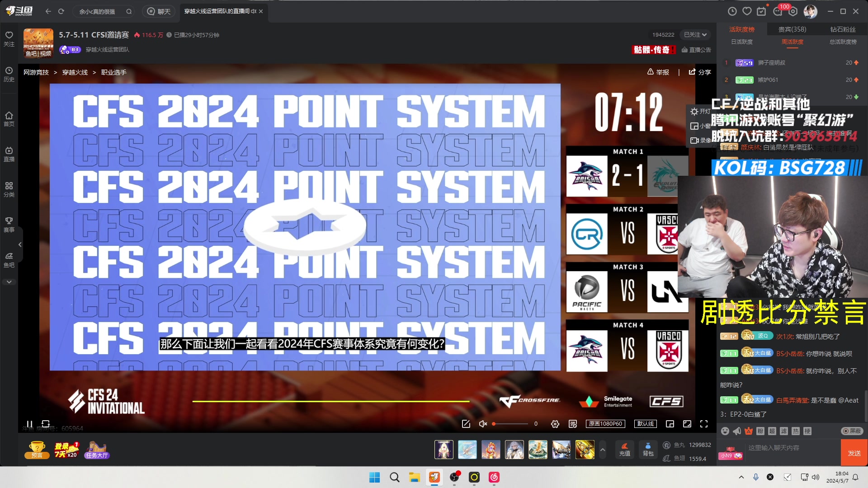
Task: Select 日活跃度 sub-tab
Action: 742,42
